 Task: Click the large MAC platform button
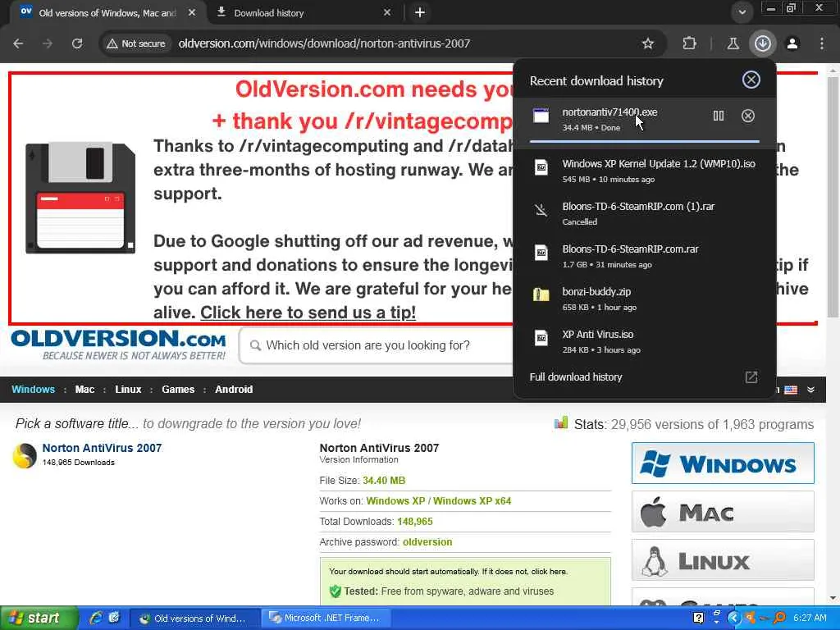pyautogui.click(x=723, y=512)
